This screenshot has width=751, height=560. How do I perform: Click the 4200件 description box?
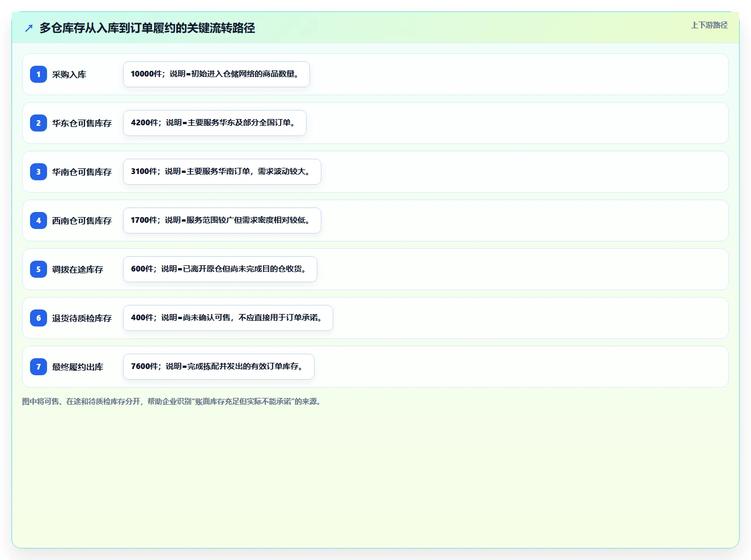[x=215, y=123]
